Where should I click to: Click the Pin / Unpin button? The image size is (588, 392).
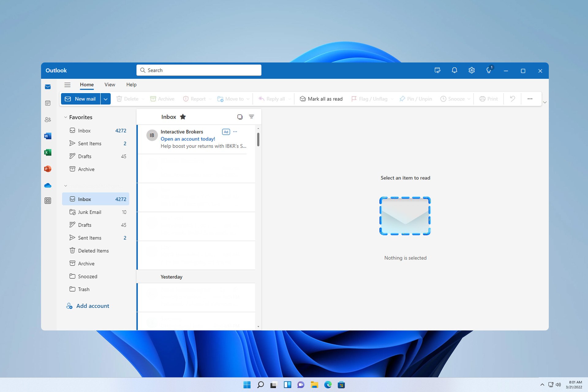click(x=416, y=99)
